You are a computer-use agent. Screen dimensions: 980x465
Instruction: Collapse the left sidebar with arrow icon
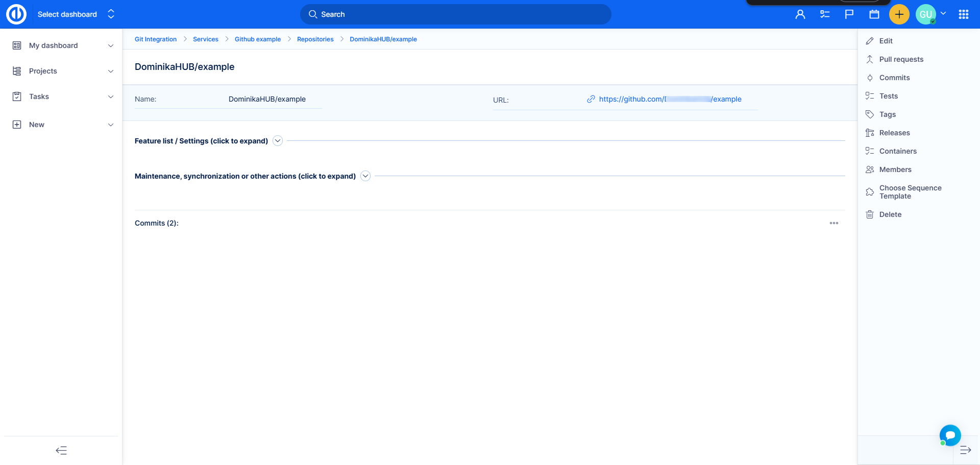pyautogui.click(x=61, y=450)
